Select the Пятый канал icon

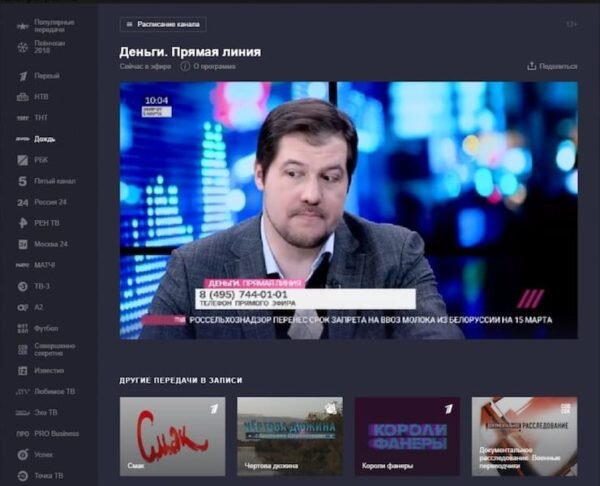(x=23, y=181)
